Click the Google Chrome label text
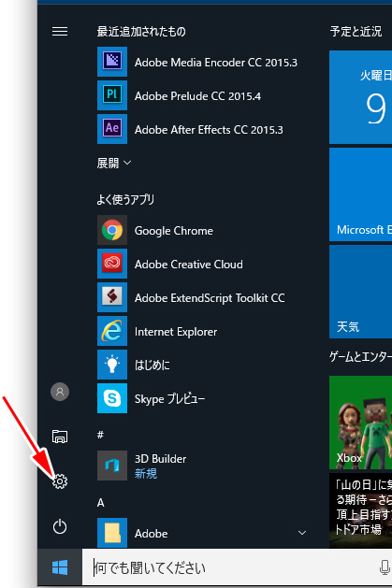Image resolution: width=392 pixels, height=588 pixels. click(174, 231)
